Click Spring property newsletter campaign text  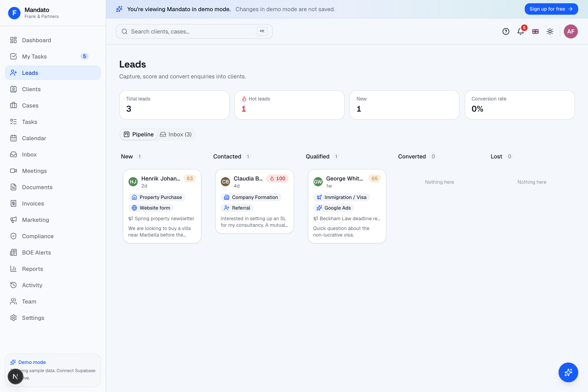click(164, 219)
